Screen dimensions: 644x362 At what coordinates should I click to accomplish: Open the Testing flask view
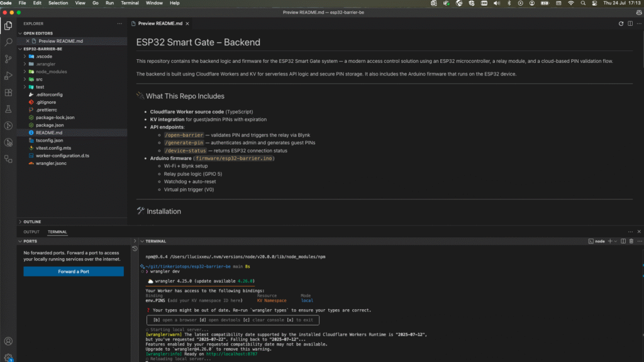point(8,109)
